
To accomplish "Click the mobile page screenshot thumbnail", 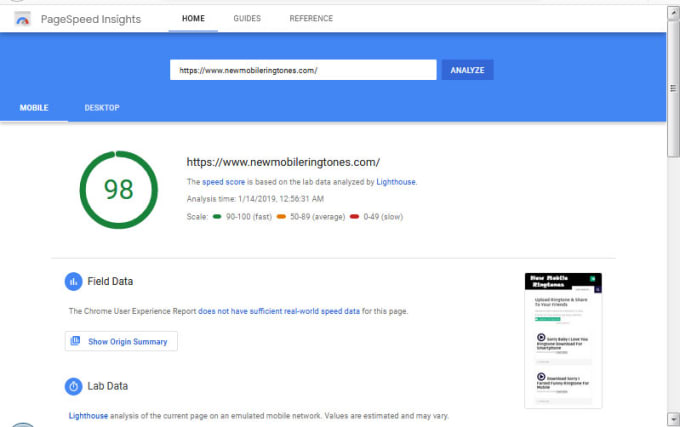I will (563, 341).
